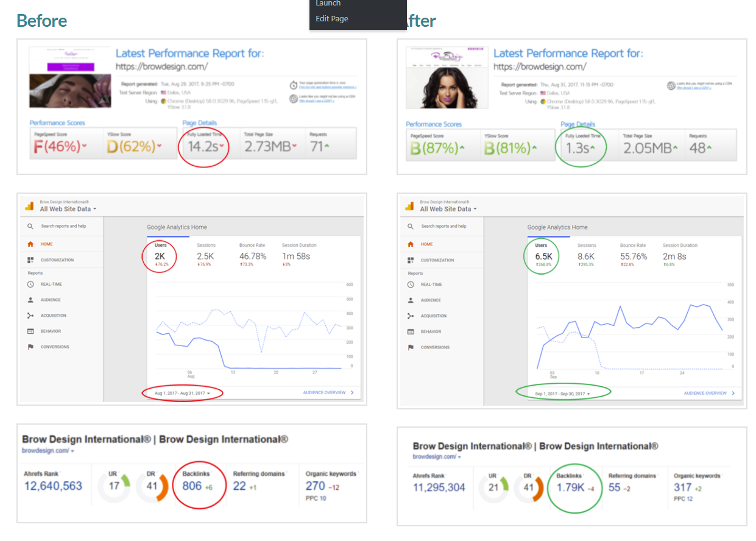Click the 6.5K Users metric in After panel
Viewport: 756px width, 541px height.
[x=543, y=256]
